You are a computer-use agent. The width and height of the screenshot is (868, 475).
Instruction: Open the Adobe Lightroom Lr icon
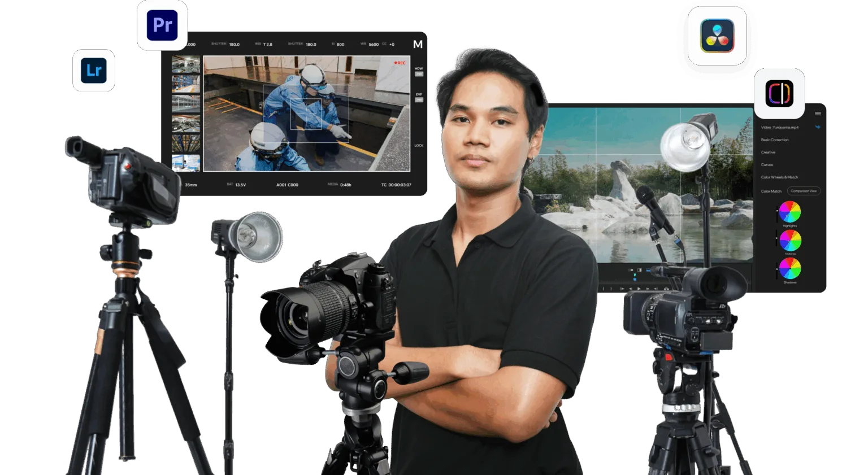(x=94, y=71)
